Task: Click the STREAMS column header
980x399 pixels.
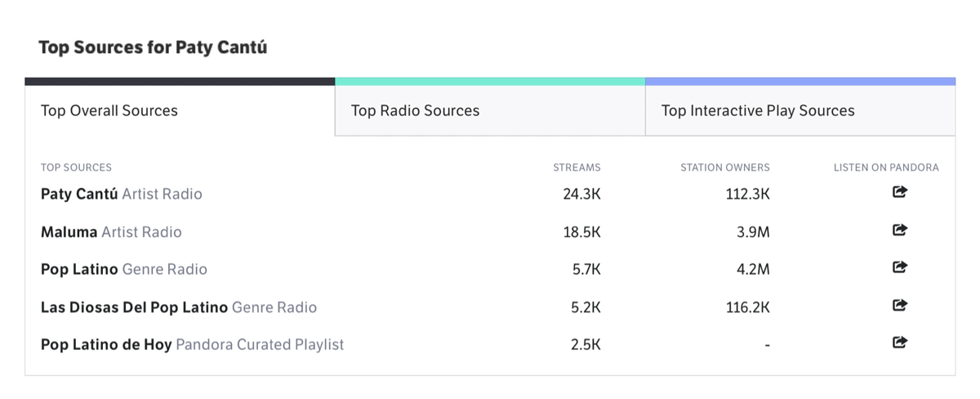Action: click(x=577, y=168)
